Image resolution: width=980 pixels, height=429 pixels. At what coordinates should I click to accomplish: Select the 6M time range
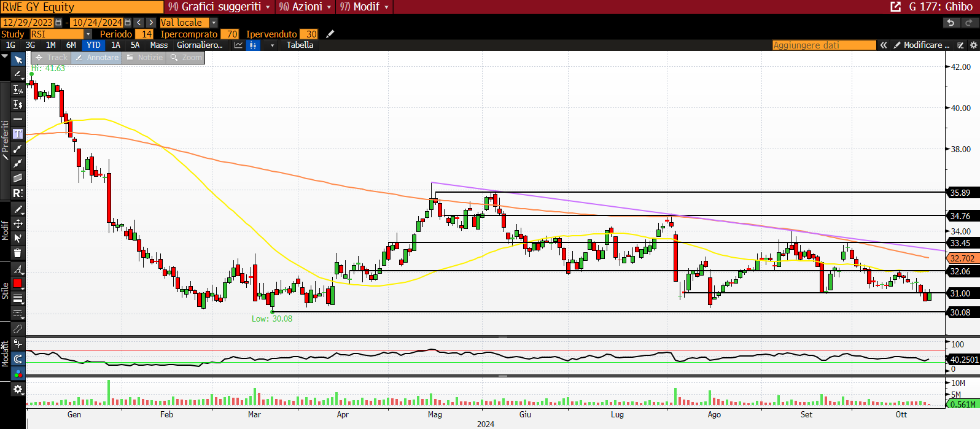pos(71,45)
